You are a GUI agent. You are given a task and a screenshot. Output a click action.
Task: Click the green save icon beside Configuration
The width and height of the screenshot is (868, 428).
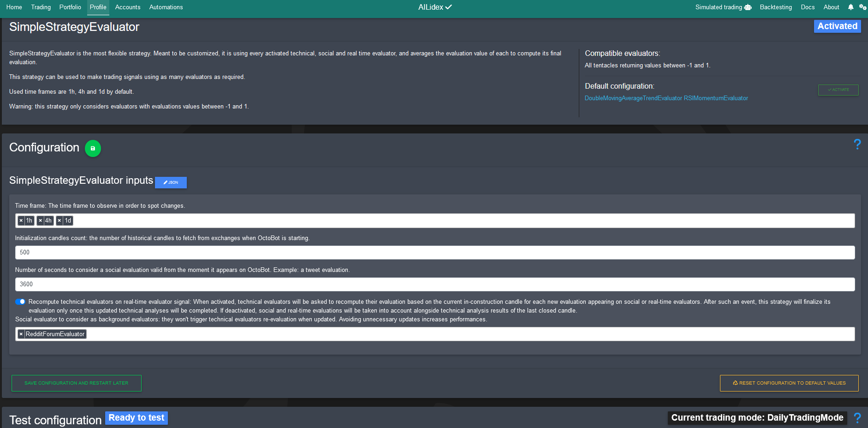[x=93, y=149]
